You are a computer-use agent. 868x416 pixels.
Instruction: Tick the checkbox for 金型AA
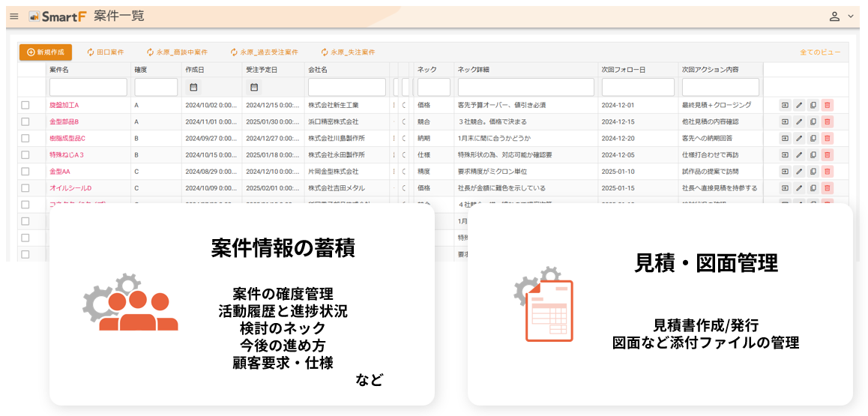[x=25, y=172]
